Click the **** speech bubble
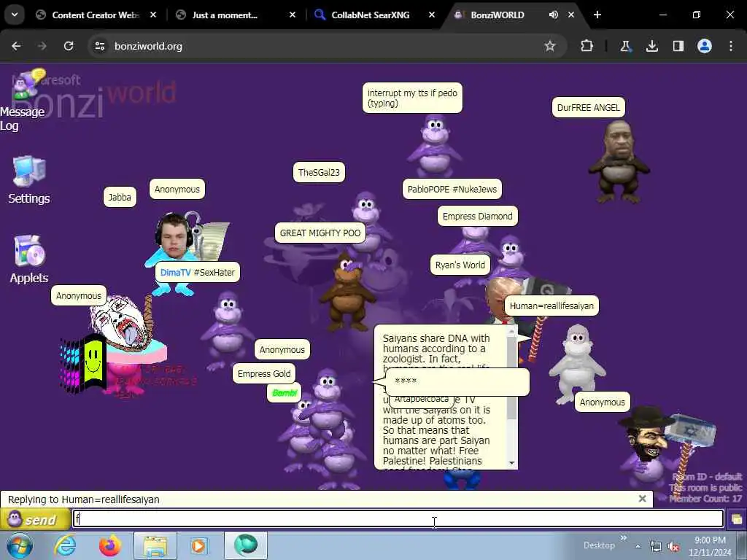Viewport: 747px width, 560px height. pos(457,381)
